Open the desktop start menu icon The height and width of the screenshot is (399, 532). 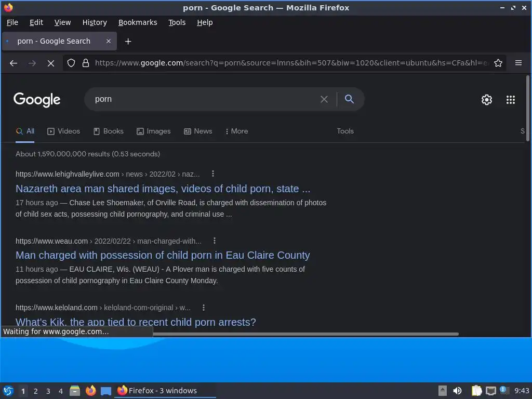tap(8, 391)
